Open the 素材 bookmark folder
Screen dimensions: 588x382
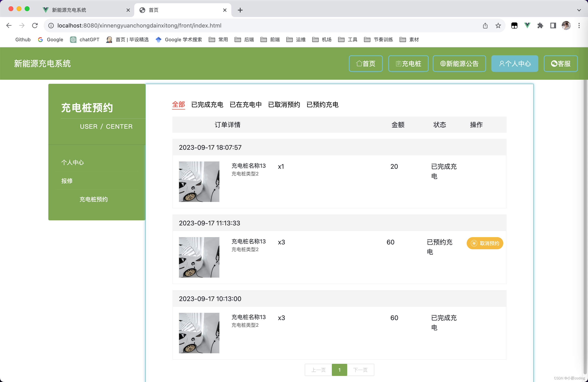[x=409, y=40]
